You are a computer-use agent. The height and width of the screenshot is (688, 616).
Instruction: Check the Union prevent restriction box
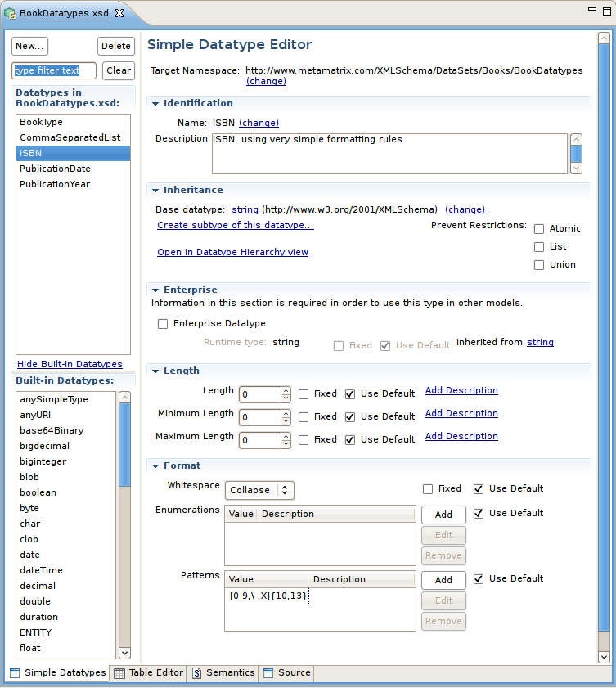tap(539, 265)
